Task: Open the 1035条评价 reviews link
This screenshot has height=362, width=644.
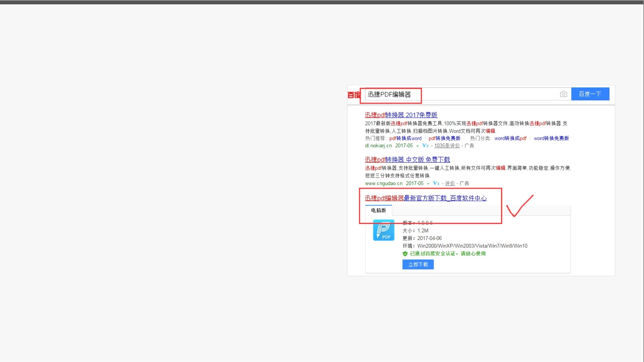Action: point(447,146)
